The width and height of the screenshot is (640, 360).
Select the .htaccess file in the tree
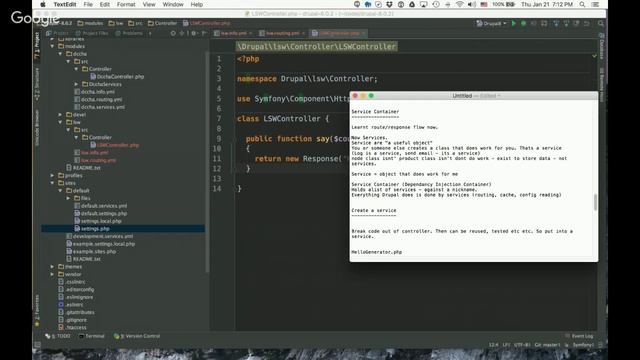(x=73, y=327)
